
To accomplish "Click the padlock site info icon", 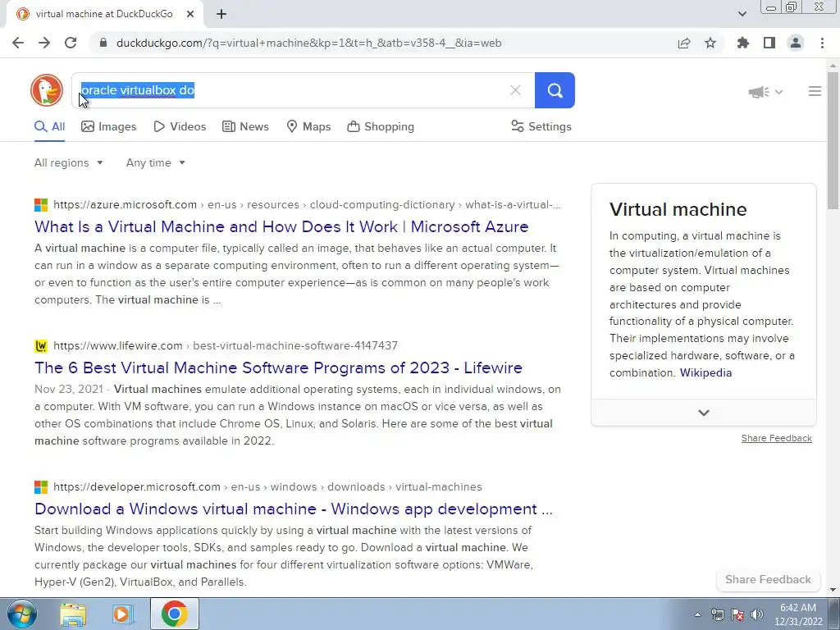I will pos(104,43).
